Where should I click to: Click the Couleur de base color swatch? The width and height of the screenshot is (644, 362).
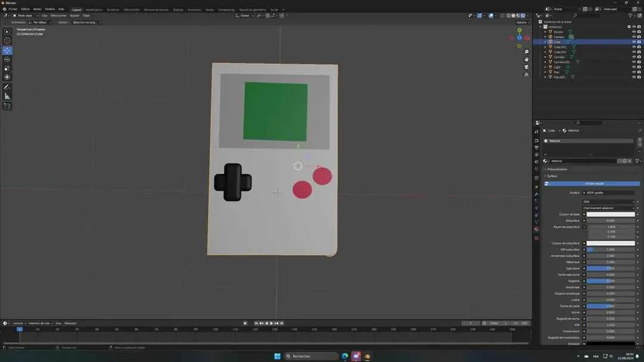pyautogui.click(x=611, y=214)
